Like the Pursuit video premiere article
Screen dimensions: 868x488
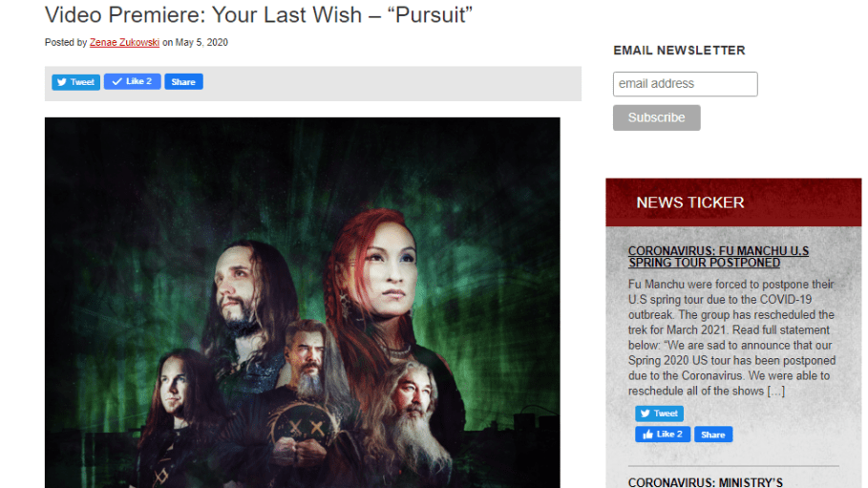pyautogui.click(x=133, y=81)
